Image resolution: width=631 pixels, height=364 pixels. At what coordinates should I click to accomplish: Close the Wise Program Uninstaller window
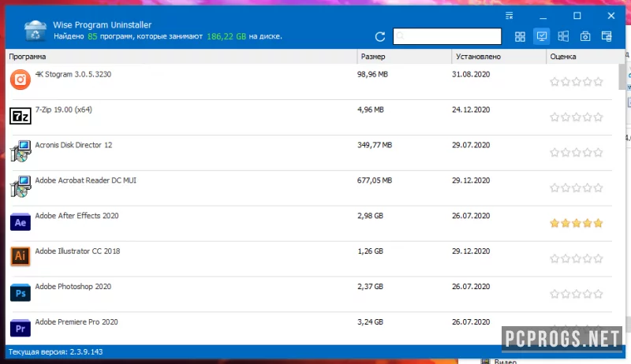(x=610, y=16)
